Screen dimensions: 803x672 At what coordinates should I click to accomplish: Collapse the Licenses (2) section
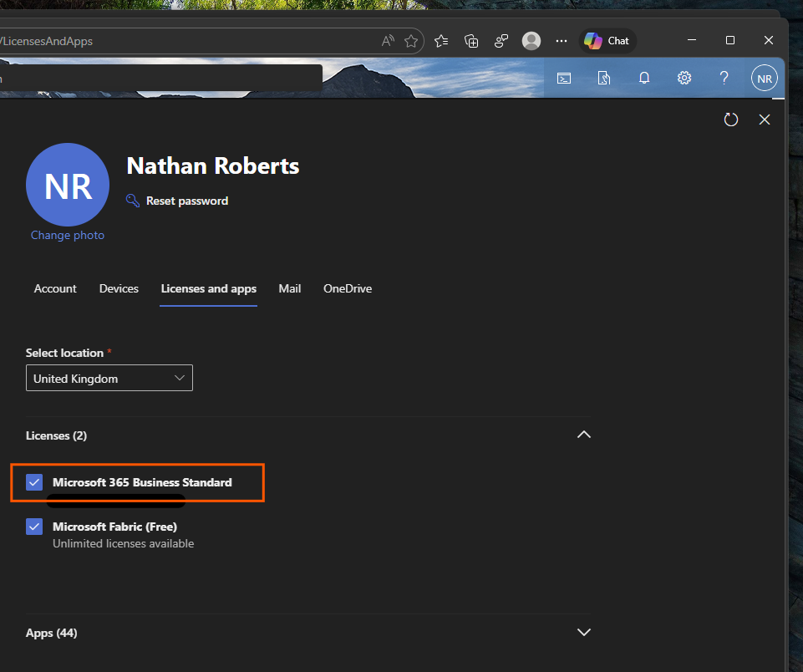pyautogui.click(x=584, y=435)
